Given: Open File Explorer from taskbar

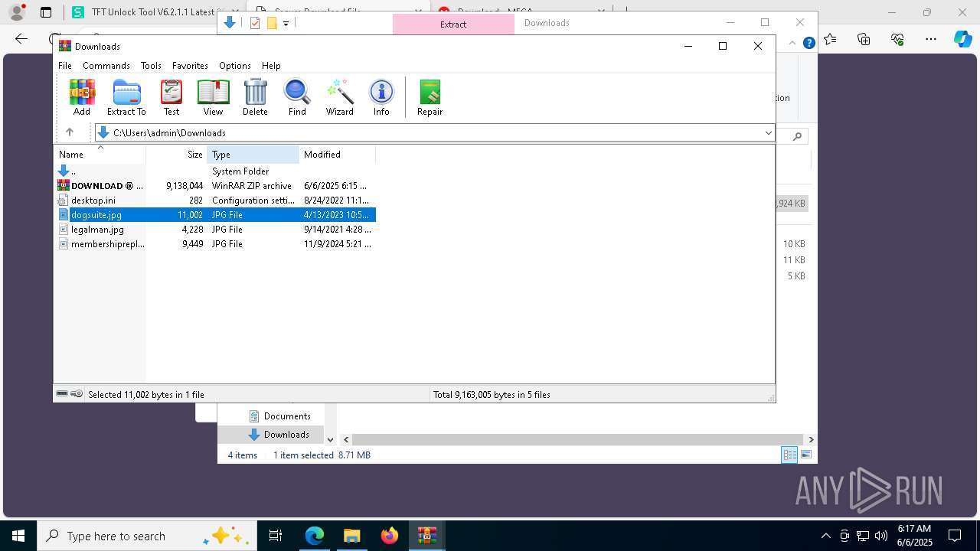Looking at the screenshot, I should (x=351, y=536).
